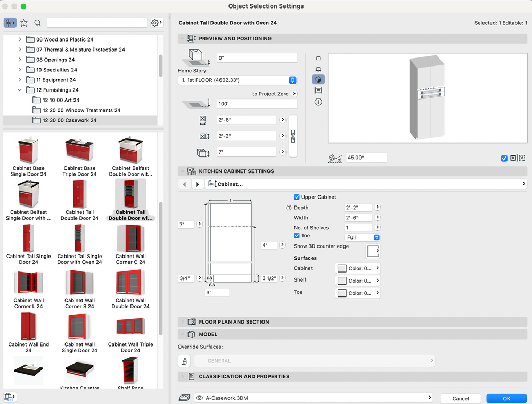Image resolution: width=532 pixels, height=404 pixels.
Task: Uncheck the Toe checkbox
Action: click(297, 236)
